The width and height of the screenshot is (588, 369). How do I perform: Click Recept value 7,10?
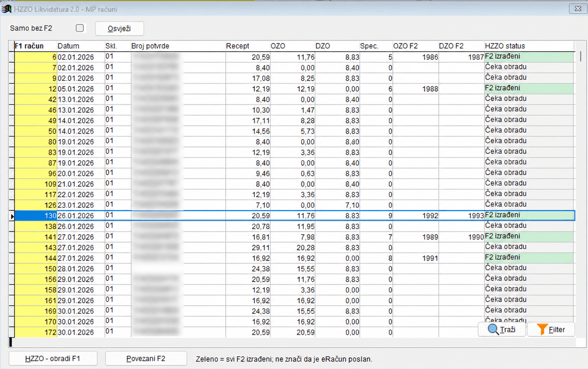click(x=263, y=205)
